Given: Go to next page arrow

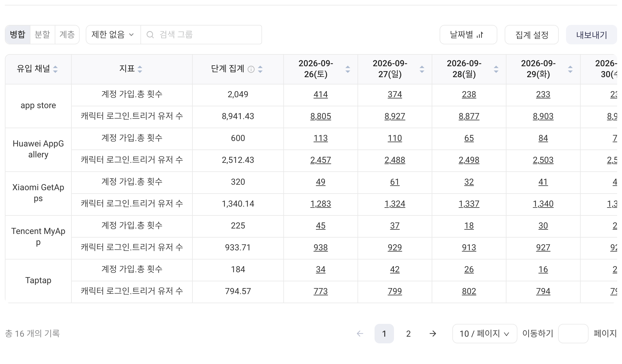Looking at the screenshot, I should coord(433,334).
